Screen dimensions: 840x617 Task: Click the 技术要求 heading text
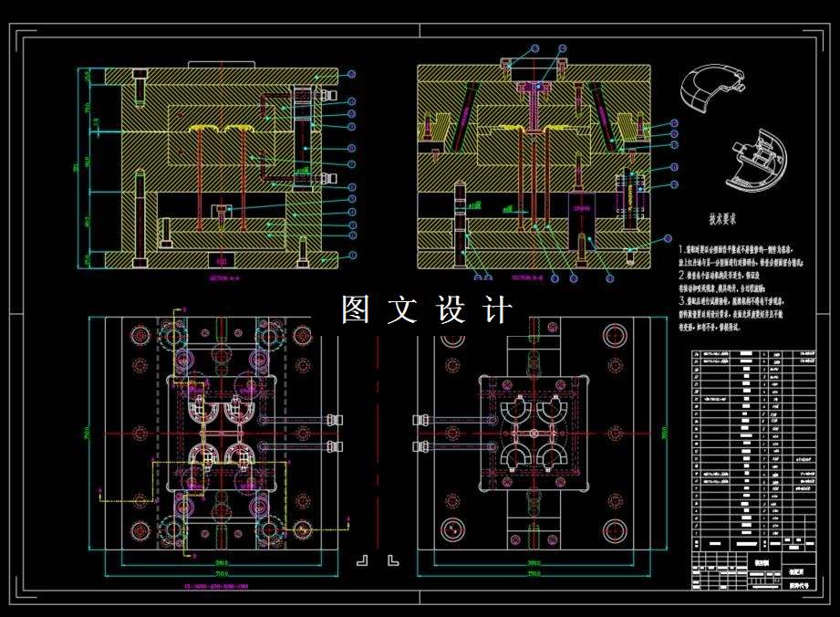click(x=722, y=219)
